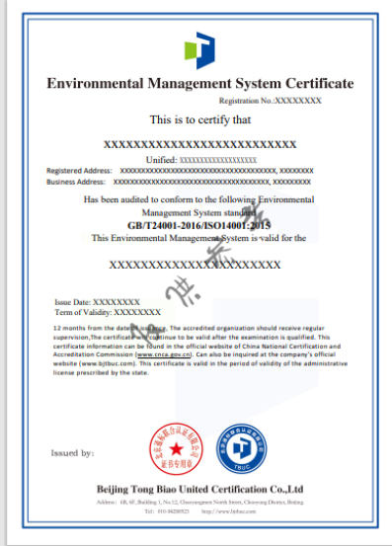Screen dimensions: 392x546
Task: Click the Term of Validity line
Action: click(x=108, y=312)
